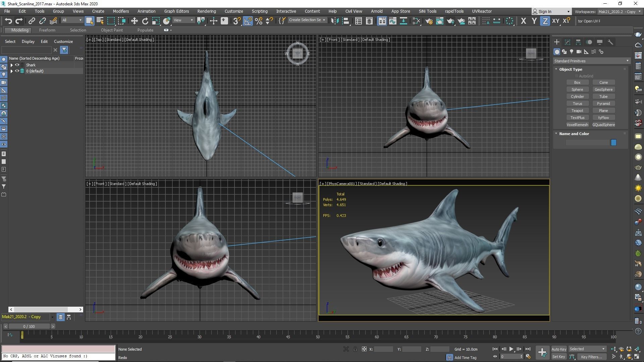Activate the Select and Link tool

tap(32, 21)
